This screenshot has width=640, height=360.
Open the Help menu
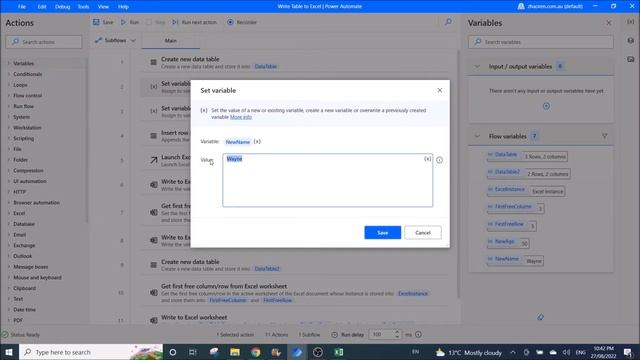pos(123,7)
